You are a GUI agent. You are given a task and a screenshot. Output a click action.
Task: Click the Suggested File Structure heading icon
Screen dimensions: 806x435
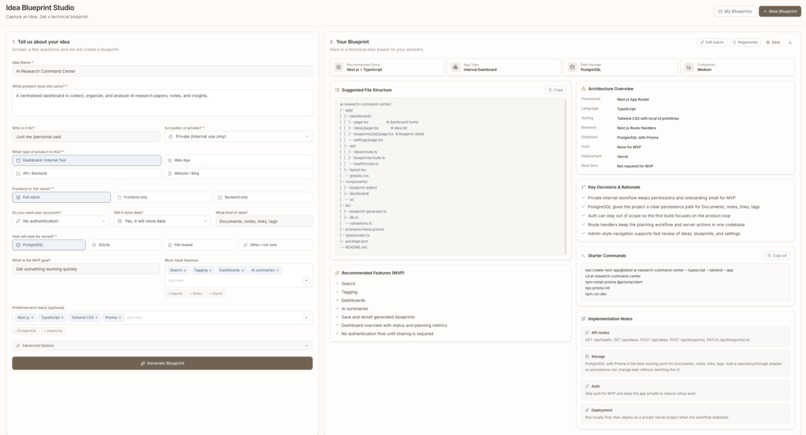pos(337,90)
